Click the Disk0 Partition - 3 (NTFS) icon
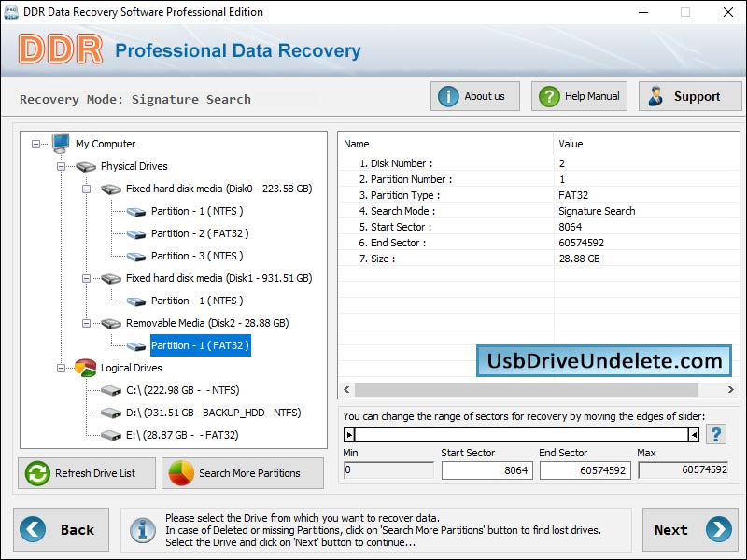Screen dimensions: 747x560 coord(136,256)
